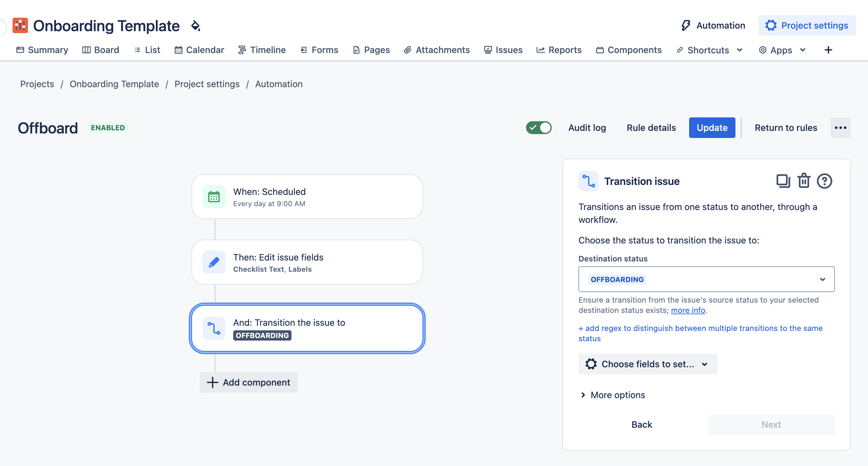Click the Onboarding Template project avatar icon
This screenshot has width=868, height=466.
pyautogui.click(x=20, y=26)
